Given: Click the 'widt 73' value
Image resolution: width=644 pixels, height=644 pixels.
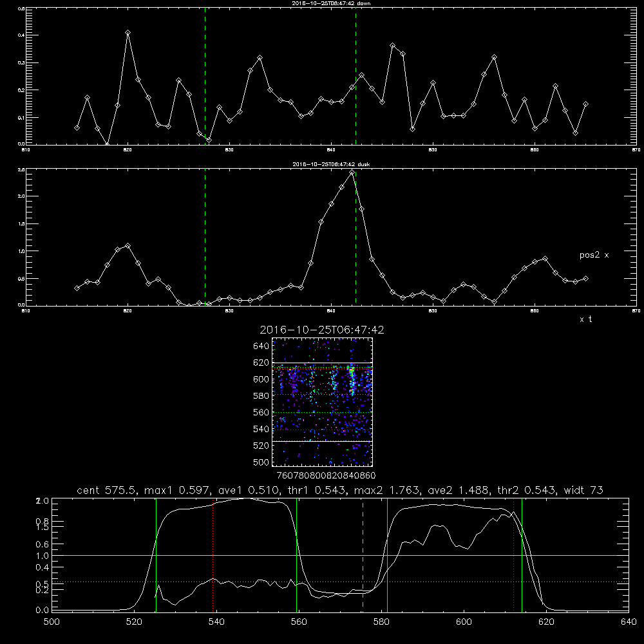Looking at the screenshot, I should 583,490.
